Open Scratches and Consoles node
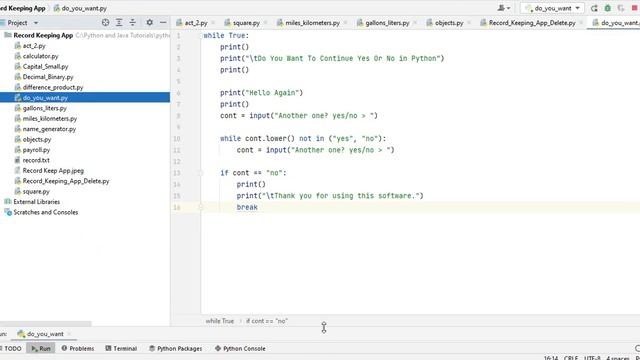Image resolution: width=640 pixels, height=360 pixels. (45, 212)
